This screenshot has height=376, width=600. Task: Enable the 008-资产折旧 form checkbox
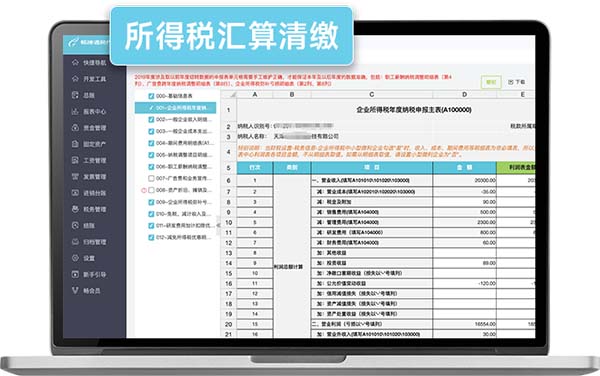pyautogui.click(x=151, y=190)
